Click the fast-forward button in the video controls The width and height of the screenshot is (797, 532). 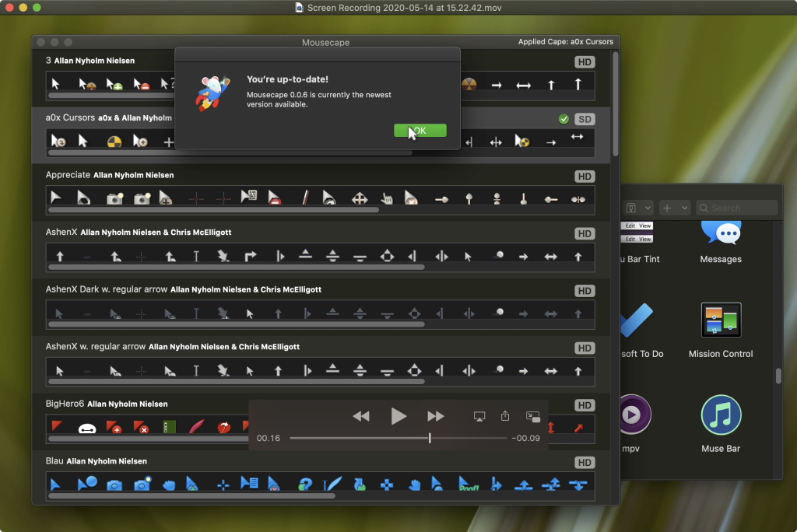coord(436,416)
